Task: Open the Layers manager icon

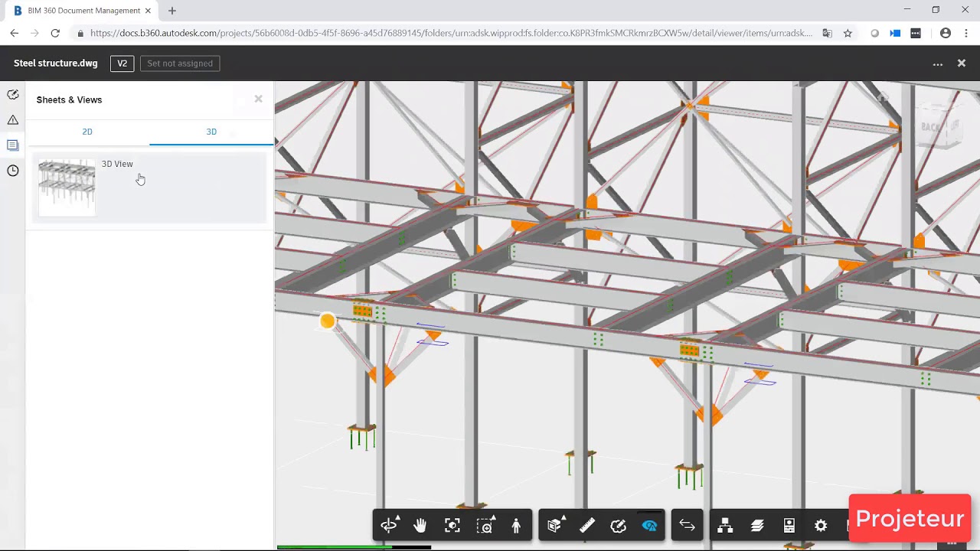Action: pos(757,526)
